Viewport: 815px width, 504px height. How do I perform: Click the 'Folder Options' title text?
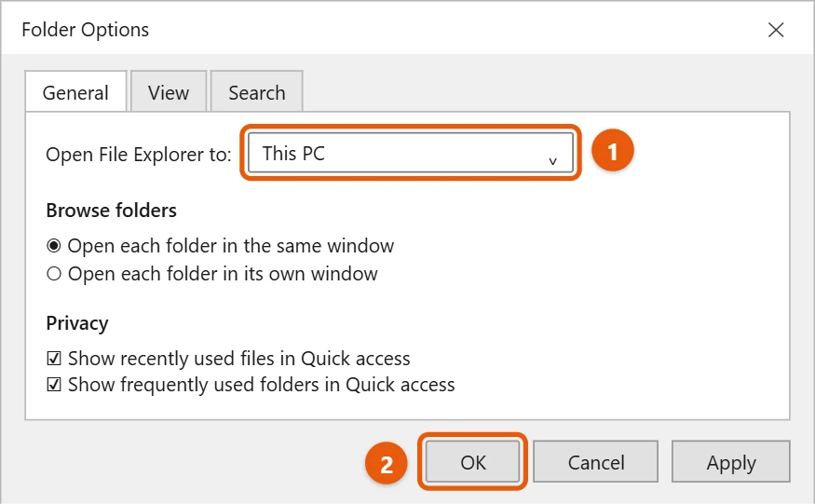click(x=86, y=30)
